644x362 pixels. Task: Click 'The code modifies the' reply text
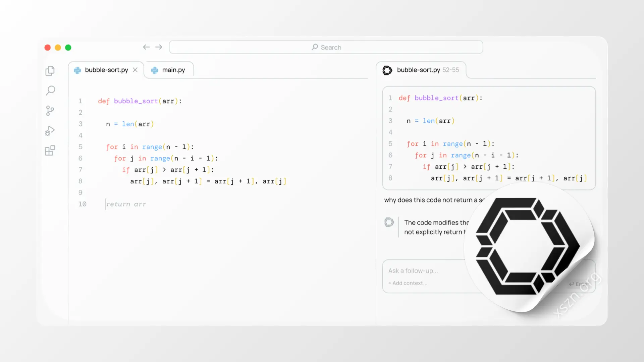pos(436,223)
